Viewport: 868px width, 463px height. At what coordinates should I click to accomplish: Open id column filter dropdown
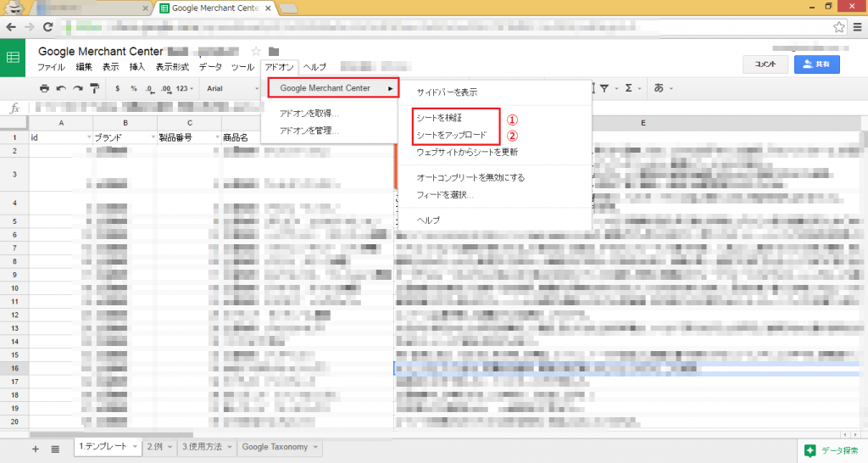coord(88,137)
